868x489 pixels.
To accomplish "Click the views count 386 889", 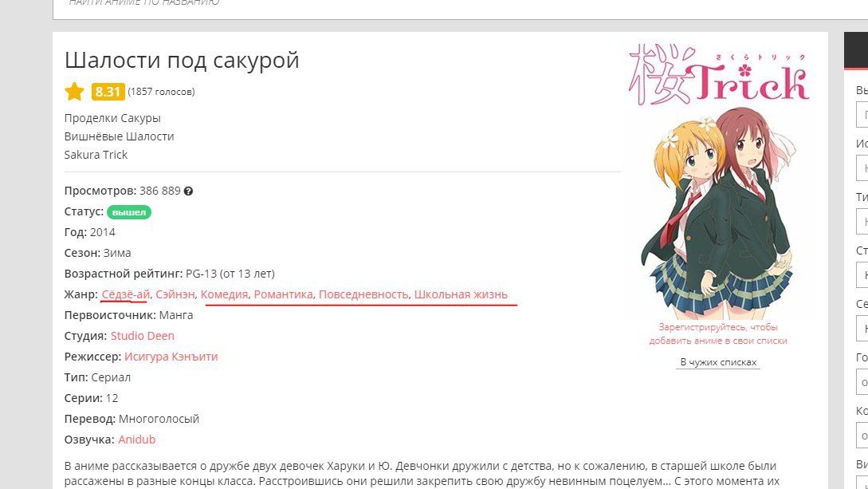I will click(x=160, y=191).
